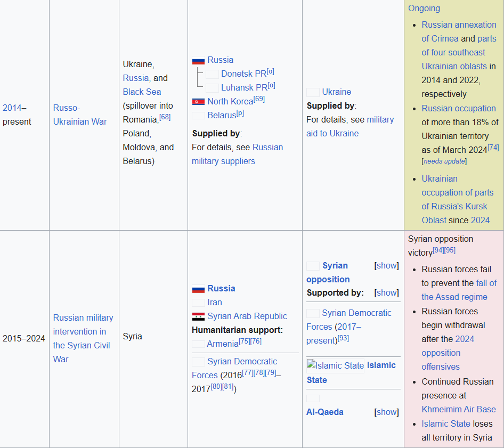
Task: Click the Russia flag in the Syrian intervention row
Action: tap(198, 289)
